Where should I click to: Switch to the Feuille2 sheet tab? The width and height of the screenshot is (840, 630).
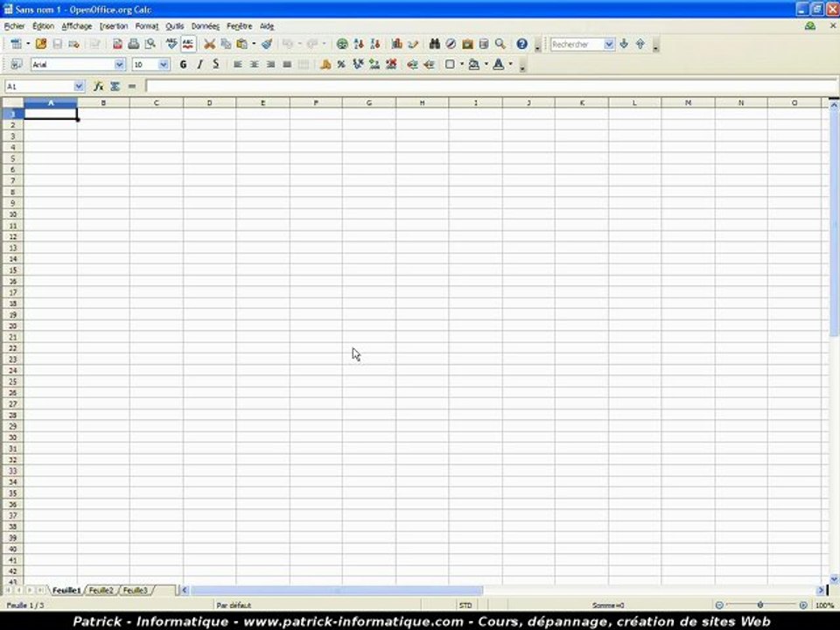coord(101,591)
